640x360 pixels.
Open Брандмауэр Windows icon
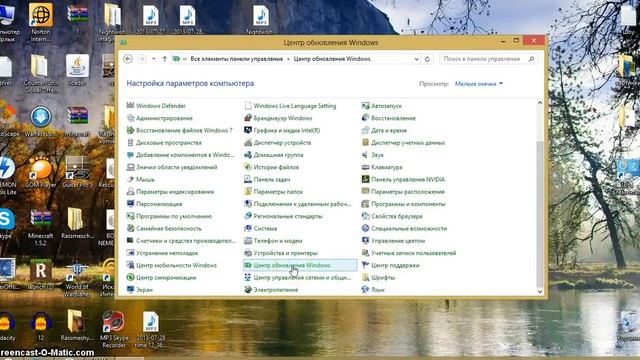coord(248,118)
